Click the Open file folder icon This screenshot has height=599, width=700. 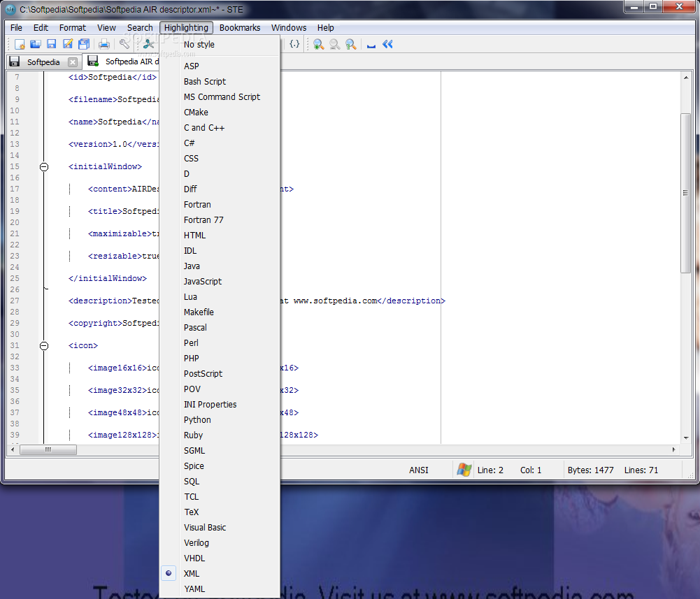click(36, 44)
